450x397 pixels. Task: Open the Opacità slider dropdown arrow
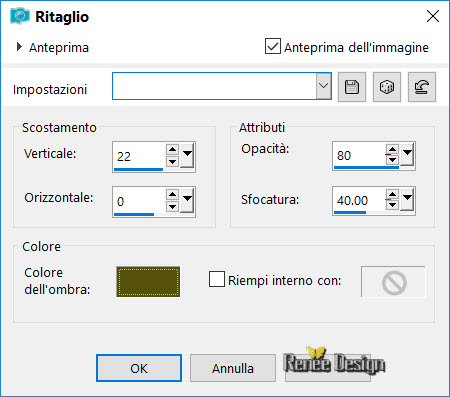407,154
